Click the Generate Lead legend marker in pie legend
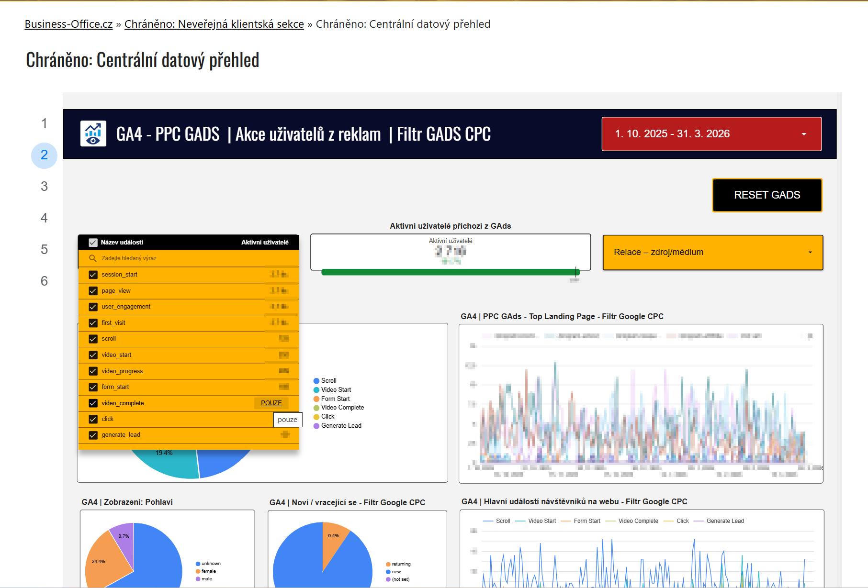 point(316,426)
